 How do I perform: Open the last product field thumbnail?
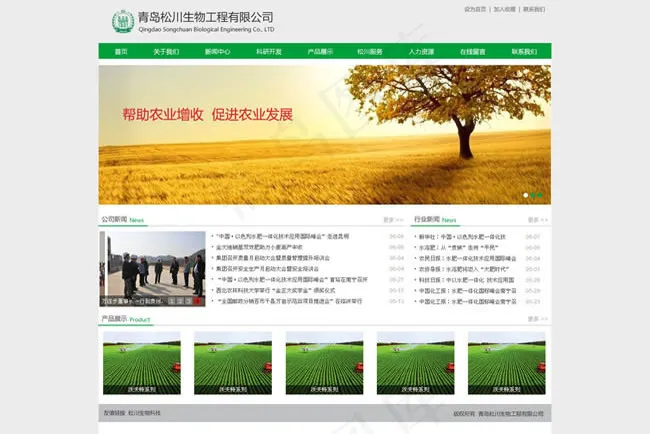(x=506, y=362)
